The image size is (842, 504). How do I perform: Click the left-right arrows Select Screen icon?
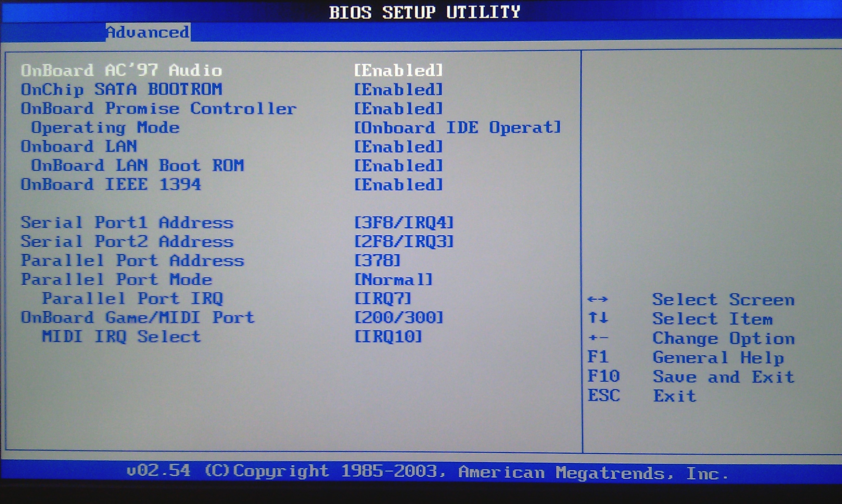(x=597, y=299)
